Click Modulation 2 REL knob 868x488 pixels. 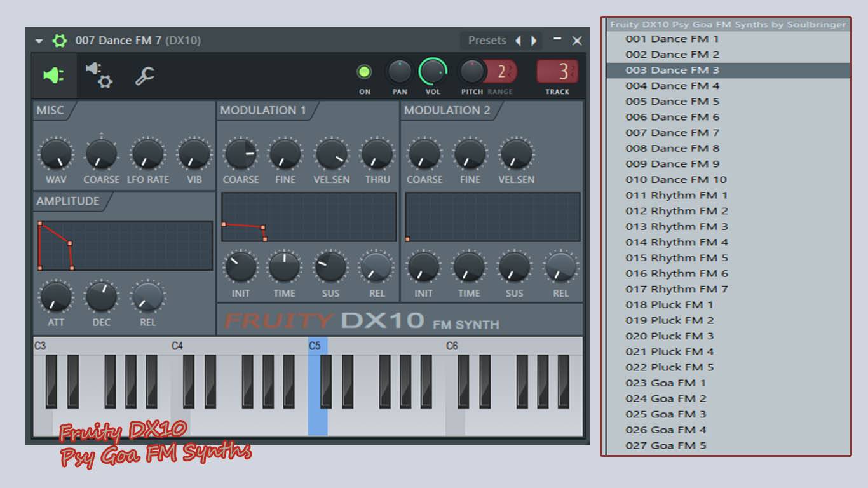click(x=561, y=268)
